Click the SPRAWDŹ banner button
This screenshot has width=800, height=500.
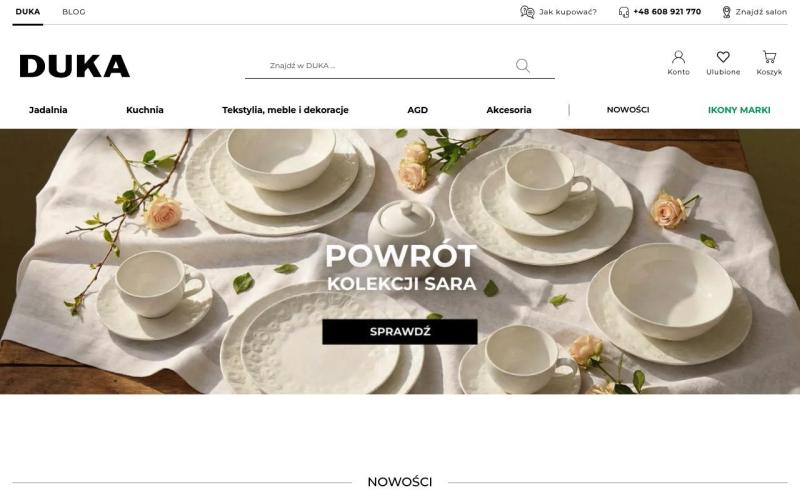pos(400,332)
